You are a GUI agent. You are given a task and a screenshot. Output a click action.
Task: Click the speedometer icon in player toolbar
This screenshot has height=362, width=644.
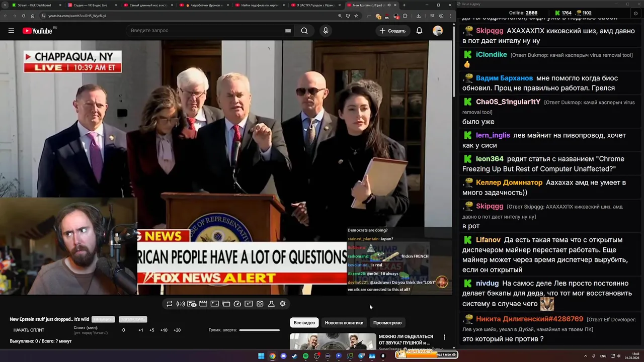pos(237,304)
